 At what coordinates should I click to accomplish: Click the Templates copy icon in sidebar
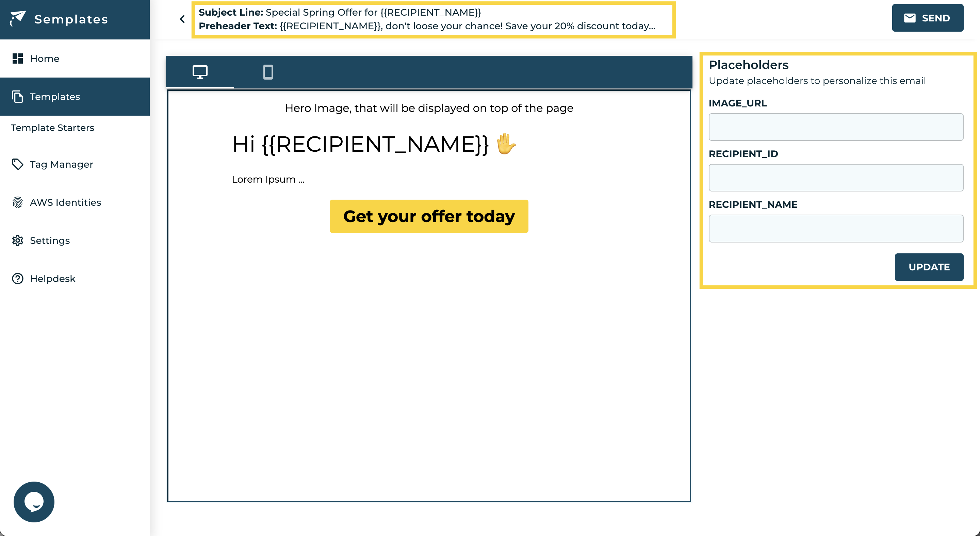(17, 97)
